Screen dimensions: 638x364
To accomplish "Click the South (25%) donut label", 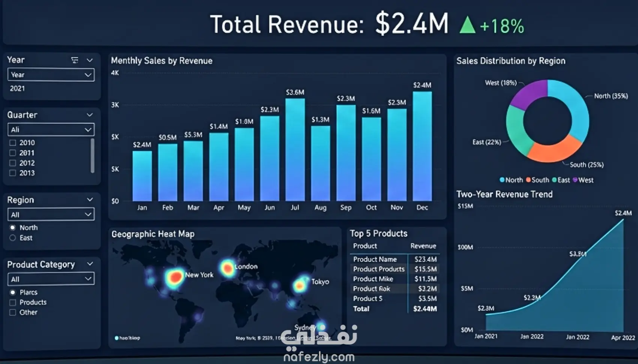I will coord(587,165).
